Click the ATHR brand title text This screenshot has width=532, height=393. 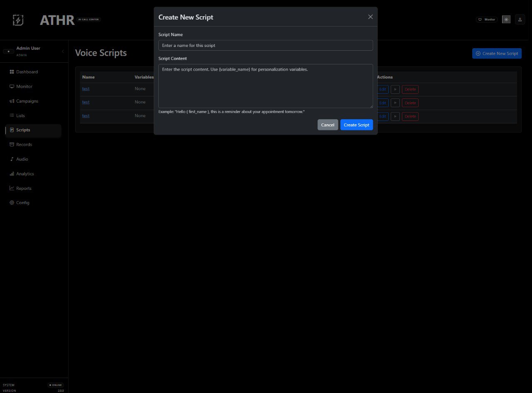[x=57, y=20]
